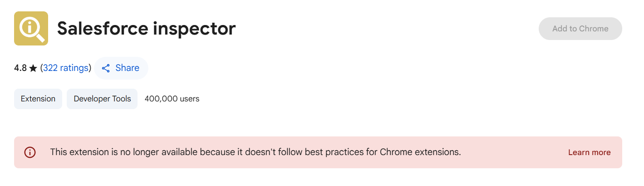Open the Share button
This screenshot has width=644, height=186.
(121, 68)
